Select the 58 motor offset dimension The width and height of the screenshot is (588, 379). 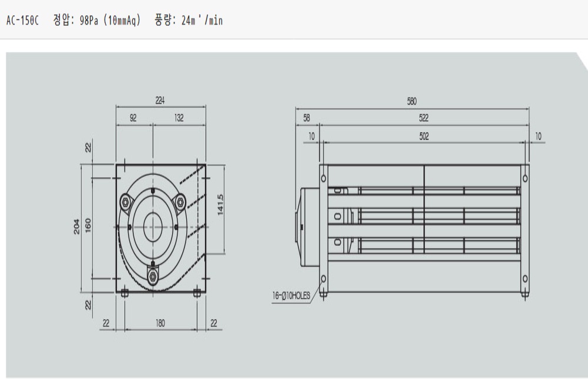(307, 118)
